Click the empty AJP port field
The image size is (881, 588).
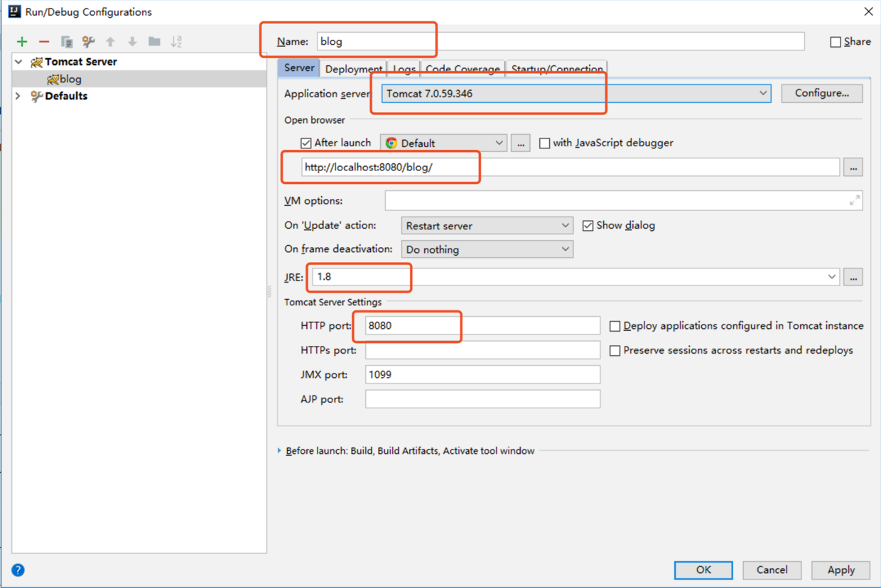point(483,399)
